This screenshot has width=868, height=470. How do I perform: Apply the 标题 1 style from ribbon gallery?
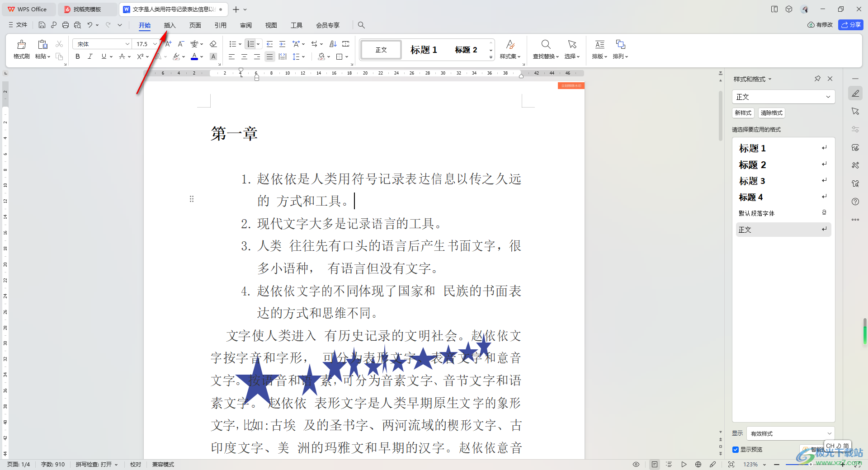pos(423,50)
